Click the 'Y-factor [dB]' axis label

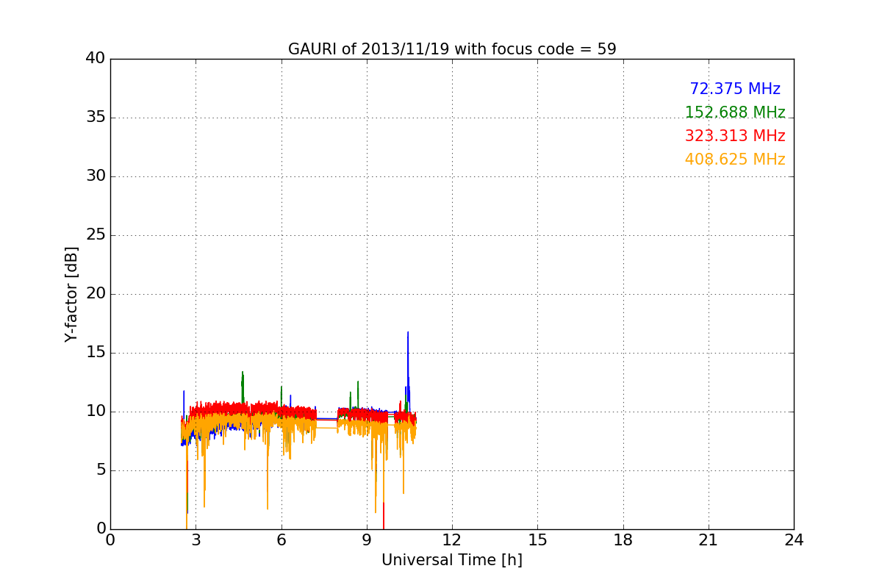pyautogui.click(x=71, y=294)
